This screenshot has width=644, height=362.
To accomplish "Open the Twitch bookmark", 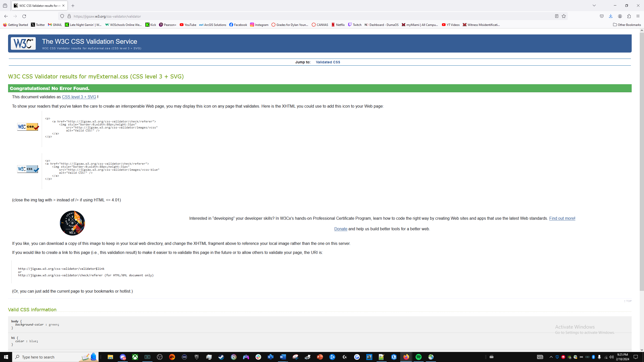I will point(355,25).
